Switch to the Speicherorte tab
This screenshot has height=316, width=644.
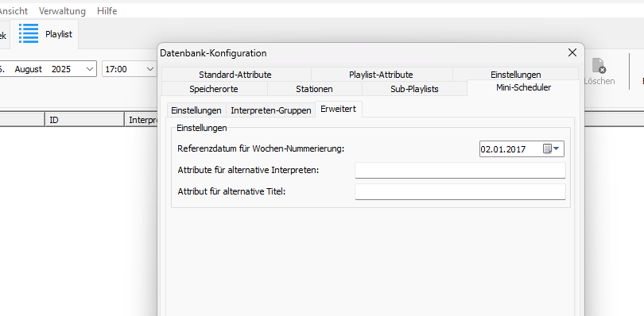[214, 89]
